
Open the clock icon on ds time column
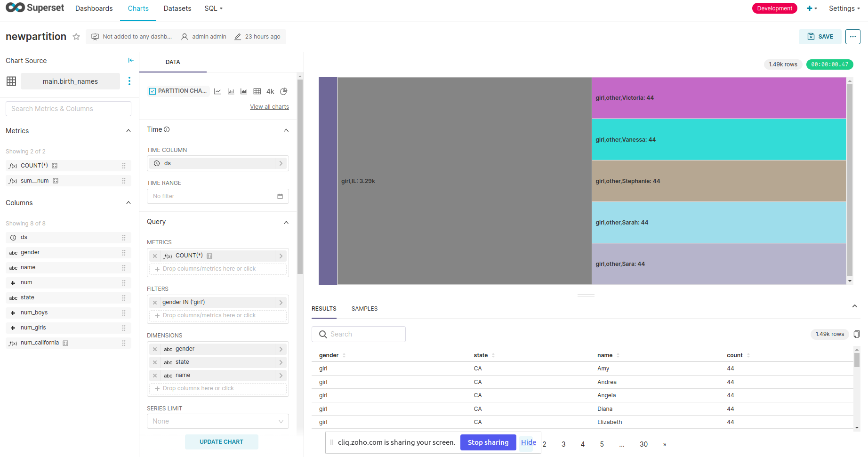156,163
